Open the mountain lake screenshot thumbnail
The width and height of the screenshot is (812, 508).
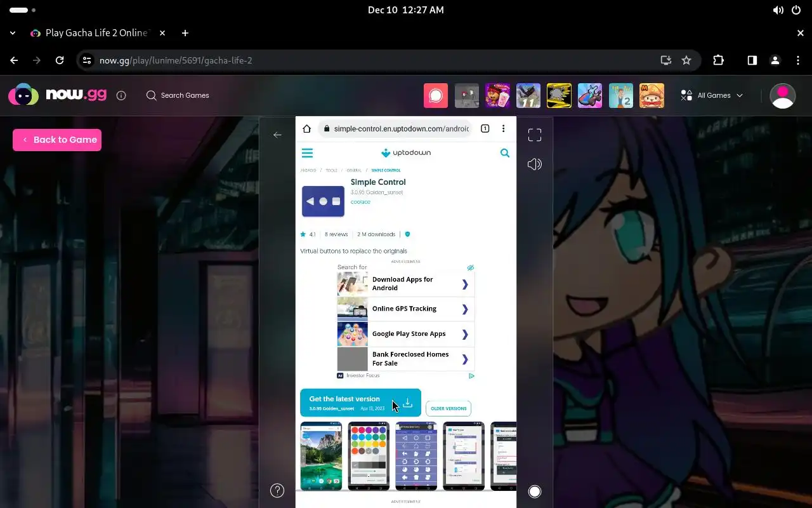(321, 456)
